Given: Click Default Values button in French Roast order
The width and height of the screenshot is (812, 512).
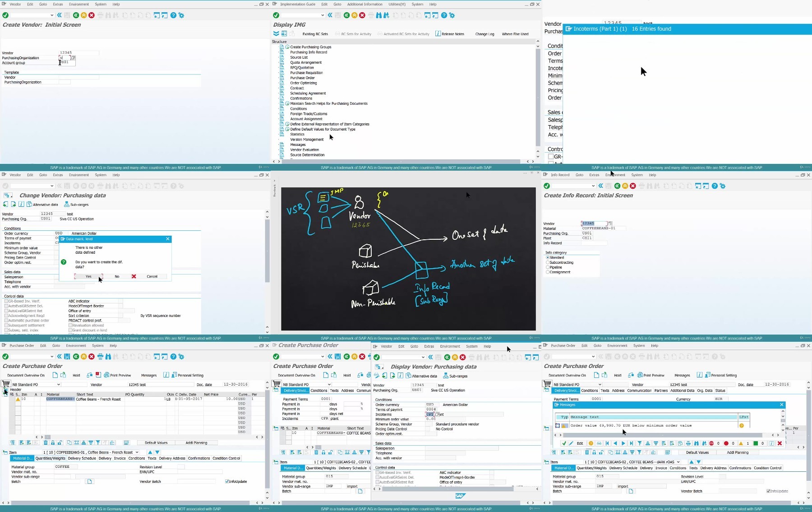Looking at the screenshot, I should pos(156,443).
